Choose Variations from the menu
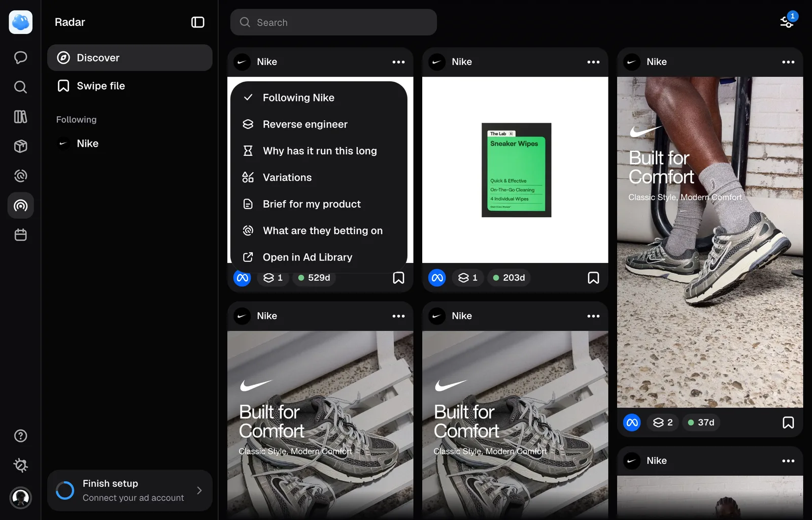The height and width of the screenshot is (520, 812). point(319,177)
